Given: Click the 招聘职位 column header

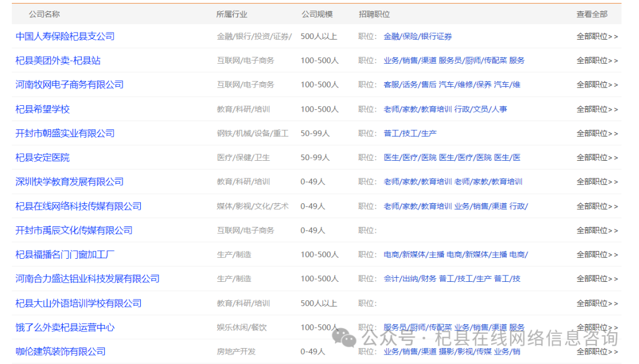Looking at the screenshot, I should [x=374, y=14].
